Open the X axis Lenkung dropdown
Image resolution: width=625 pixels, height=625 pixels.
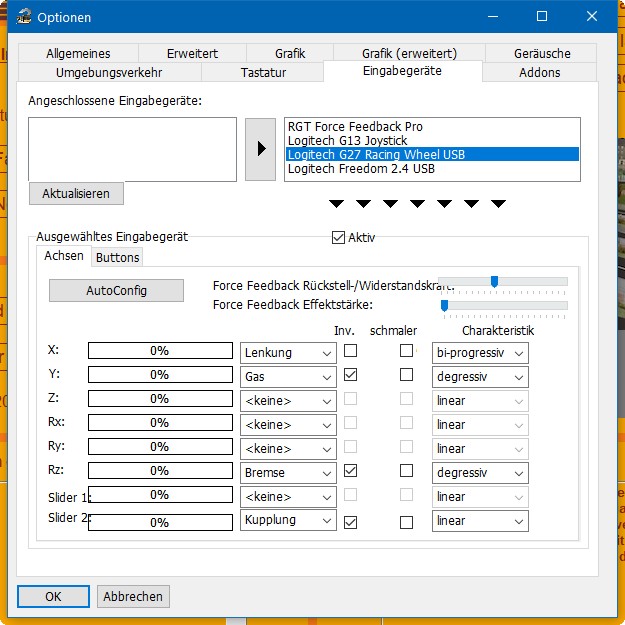288,352
